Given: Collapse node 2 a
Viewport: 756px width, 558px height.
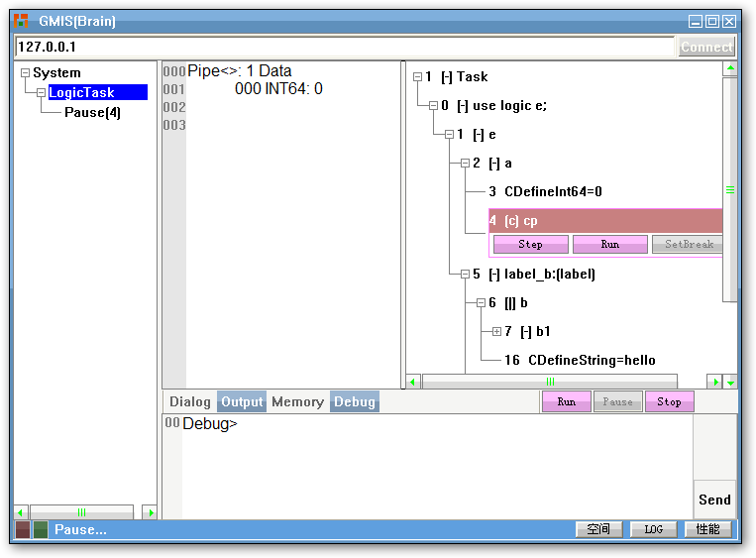Looking at the screenshot, I should point(465,163).
